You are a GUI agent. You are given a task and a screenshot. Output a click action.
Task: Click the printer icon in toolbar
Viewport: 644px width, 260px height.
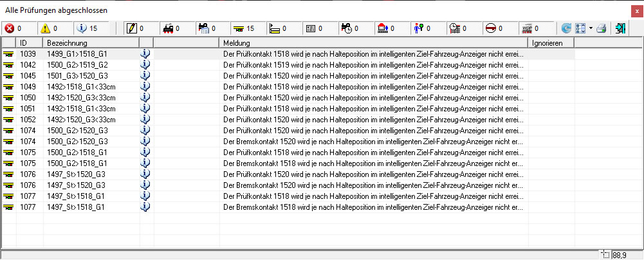pyautogui.click(x=601, y=28)
